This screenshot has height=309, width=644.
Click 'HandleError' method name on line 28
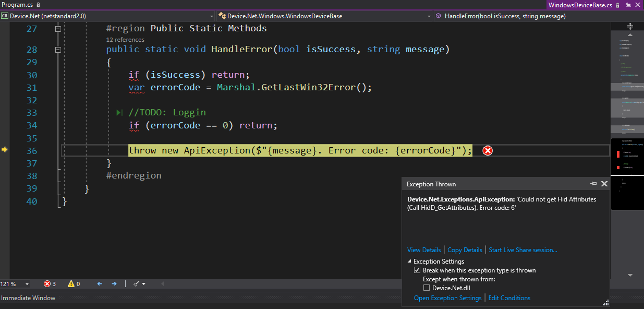click(x=242, y=50)
